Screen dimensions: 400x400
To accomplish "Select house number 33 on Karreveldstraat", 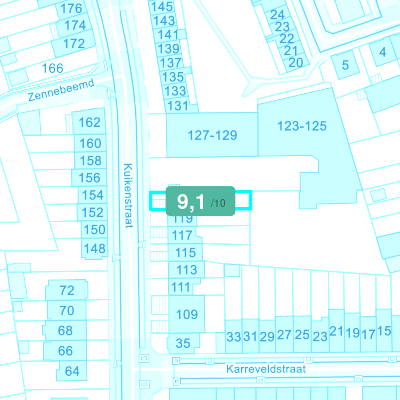I will 234,337.
